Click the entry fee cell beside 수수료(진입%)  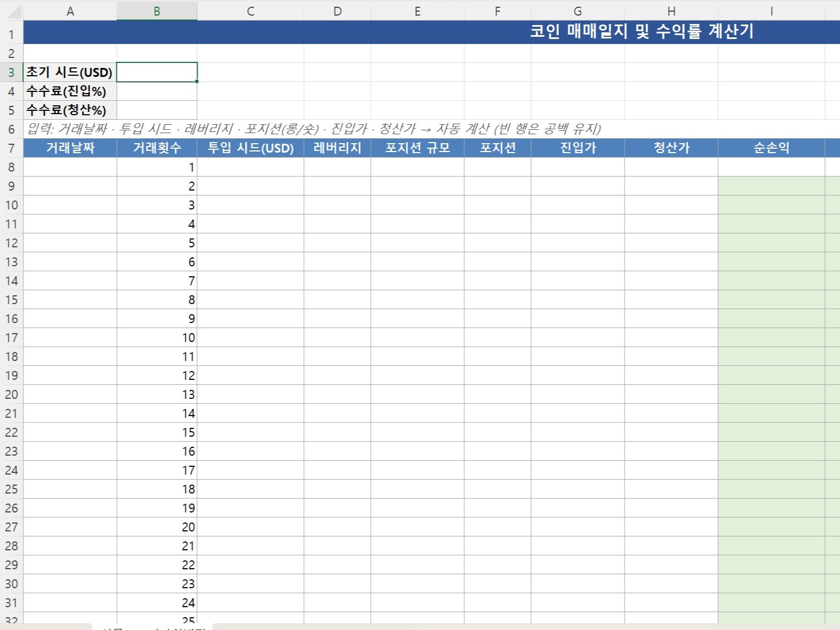pyautogui.click(x=156, y=91)
